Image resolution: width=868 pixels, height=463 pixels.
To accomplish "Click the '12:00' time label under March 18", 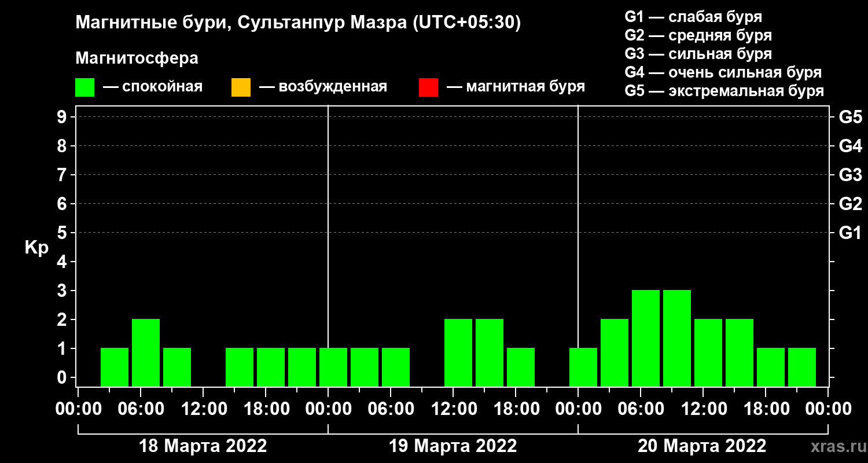I will [x=203, y=409].
